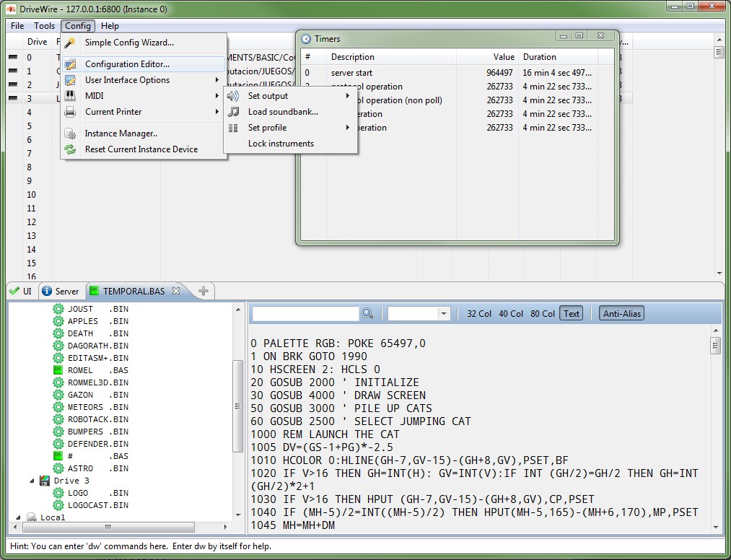Toggle the Anti-Alias button

coord(622,313)
